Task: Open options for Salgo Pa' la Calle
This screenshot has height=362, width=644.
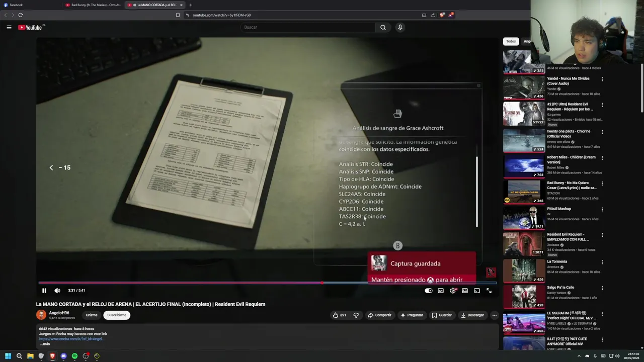Action: (602, 289)
